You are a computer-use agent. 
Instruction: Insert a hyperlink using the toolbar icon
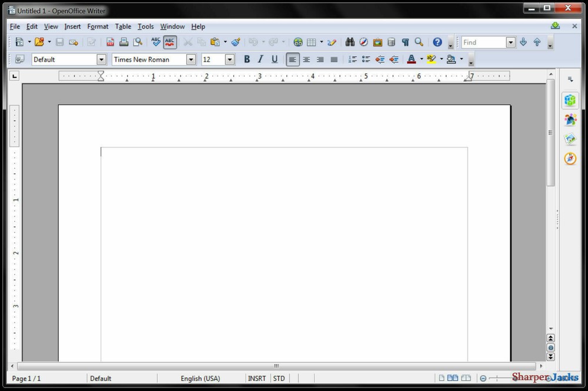point(298,42)
